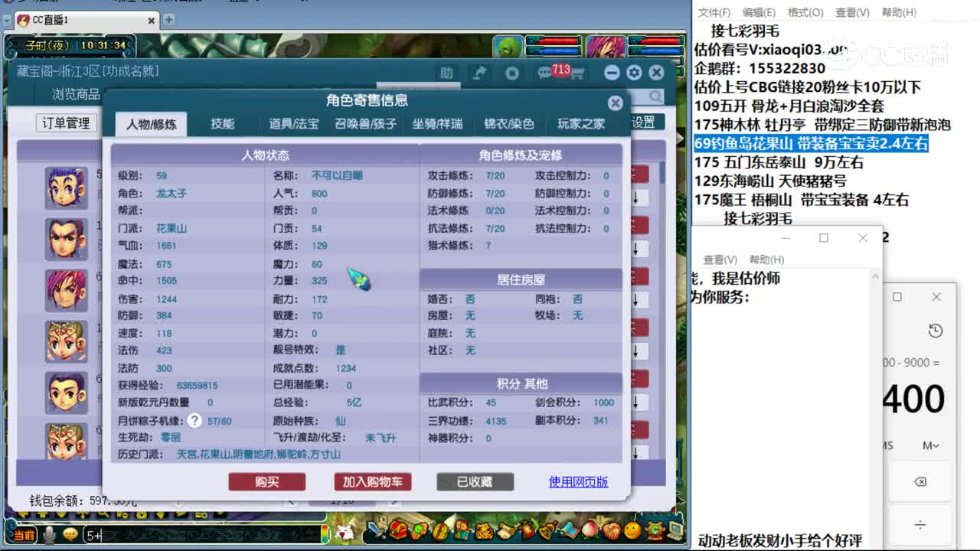
Task: Switch to 玩家之家 tab
Action: click(581, 123)
